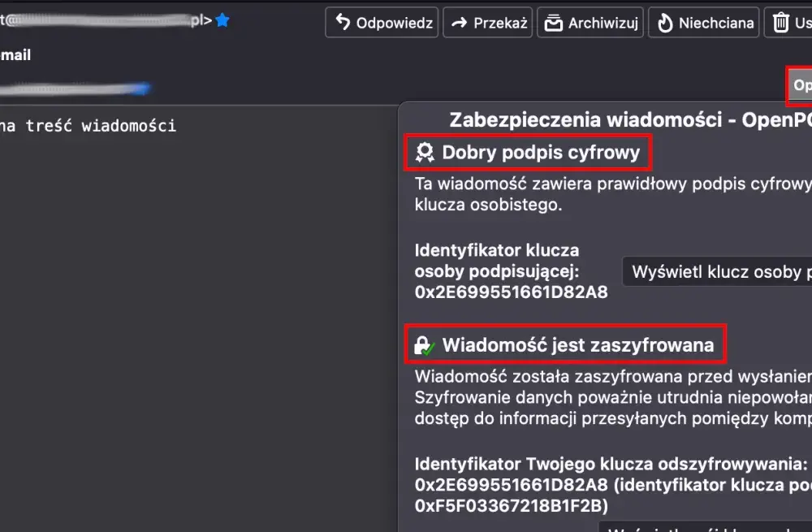This screenshot has width=812, height=532.
Task: Click the reply arrow icon on Odpowiedz
Action: pyautogui.click(x=343, y=22)
